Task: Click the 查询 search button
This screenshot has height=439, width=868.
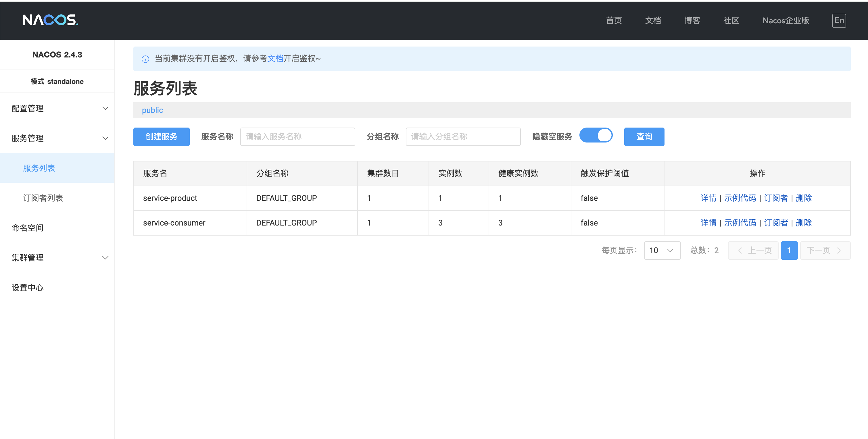Action: [644, 136]
